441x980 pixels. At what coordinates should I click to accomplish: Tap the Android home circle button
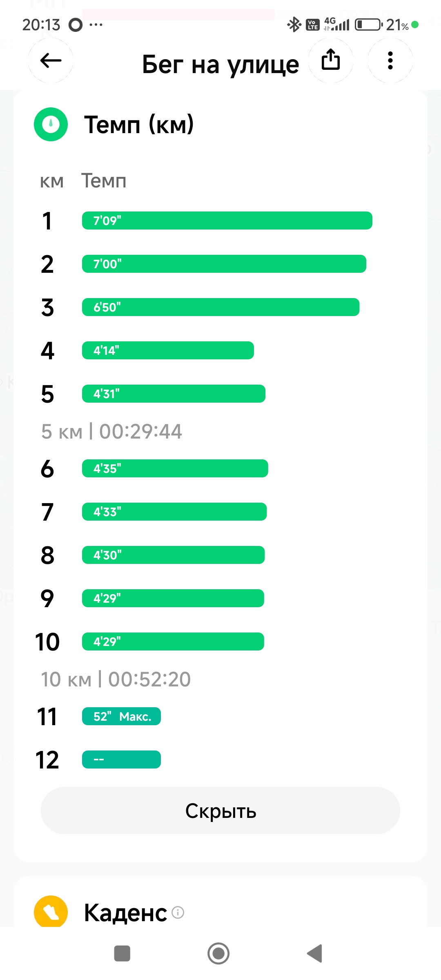click(218, 954)
